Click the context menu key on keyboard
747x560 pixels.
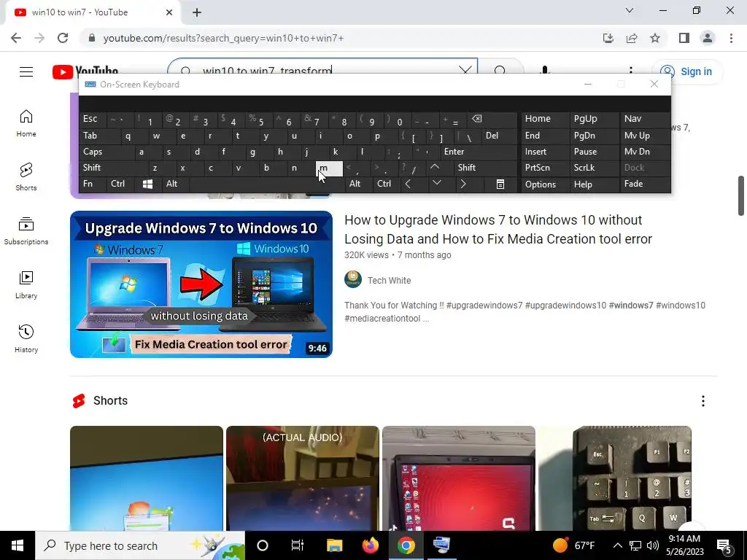pos(500,184)
